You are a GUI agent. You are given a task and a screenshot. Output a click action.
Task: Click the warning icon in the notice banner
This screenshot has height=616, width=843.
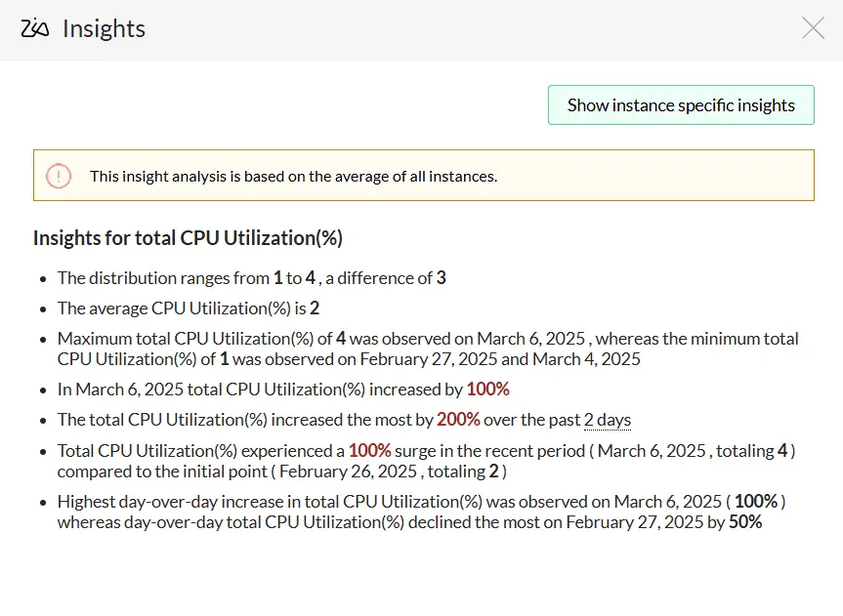coord(59,176)
